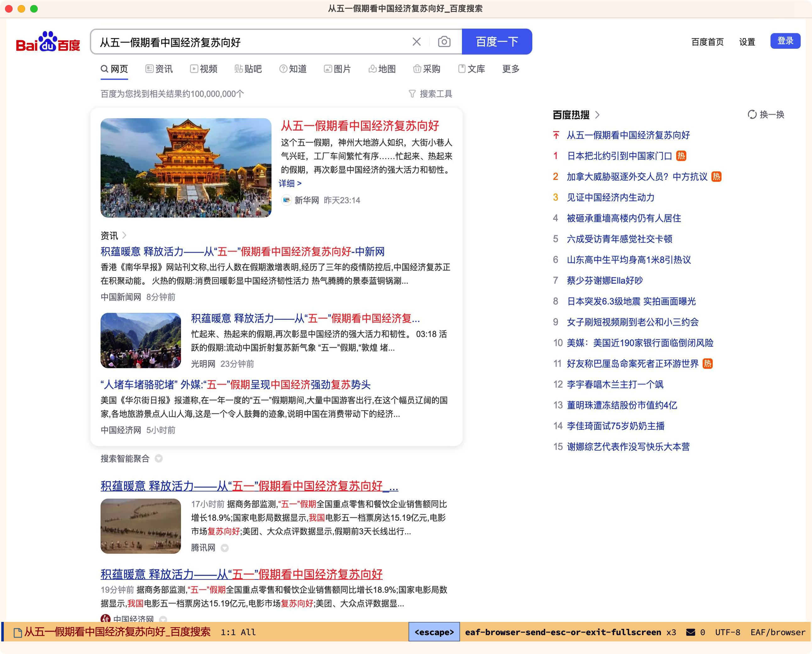
Task: Click 热 badge beside 日本把北约引到中国家门口
Action: coord(681,156)
